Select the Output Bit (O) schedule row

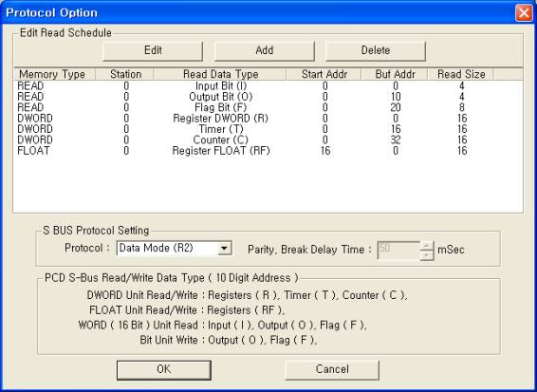pos(268,97)
